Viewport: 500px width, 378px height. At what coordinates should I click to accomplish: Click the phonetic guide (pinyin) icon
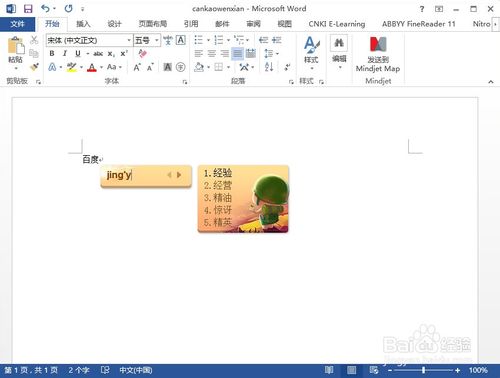click(168, 40)
